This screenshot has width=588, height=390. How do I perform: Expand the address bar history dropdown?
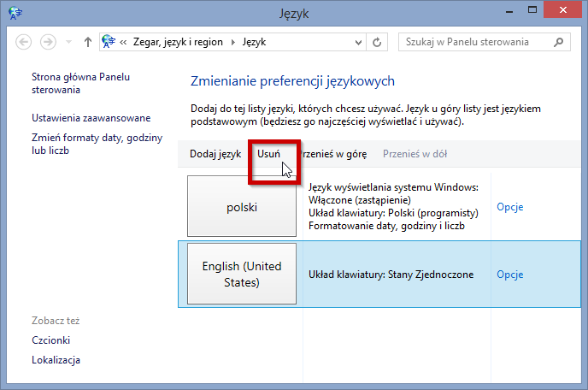point(358,43)
